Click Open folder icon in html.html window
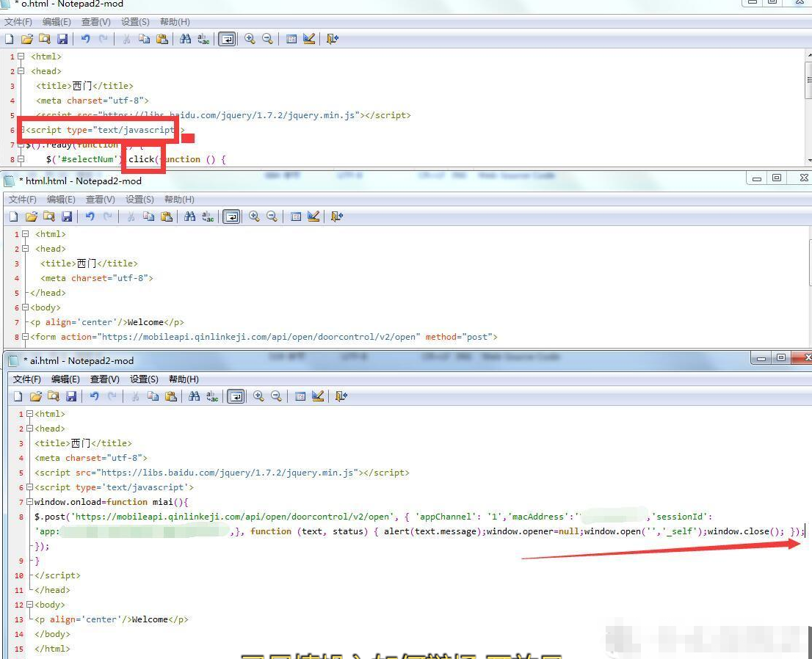 (x=31, y=216)
